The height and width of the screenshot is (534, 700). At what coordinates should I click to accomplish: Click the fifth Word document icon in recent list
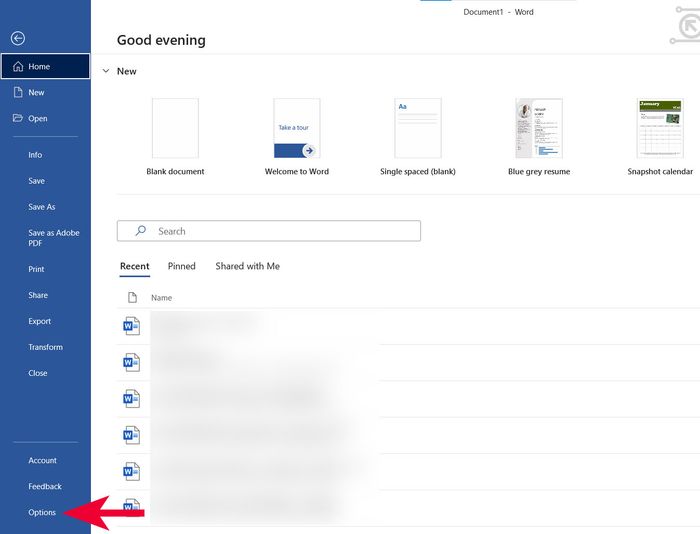coord(132,471)
